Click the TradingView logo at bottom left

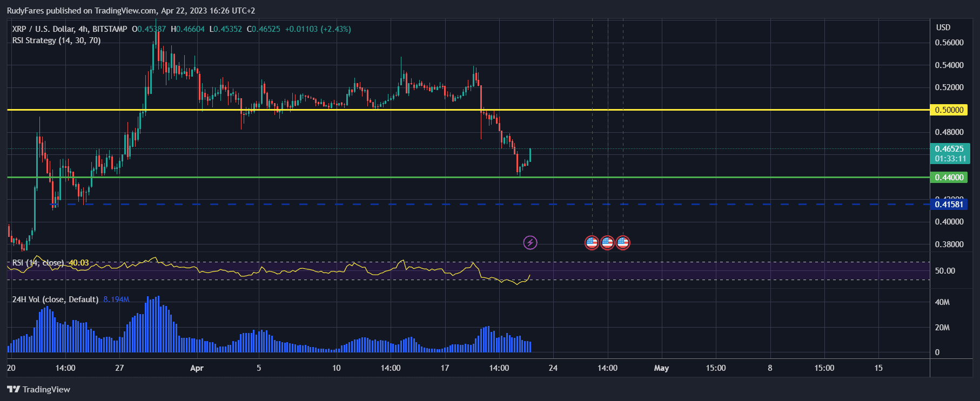(x=39, y=389)
